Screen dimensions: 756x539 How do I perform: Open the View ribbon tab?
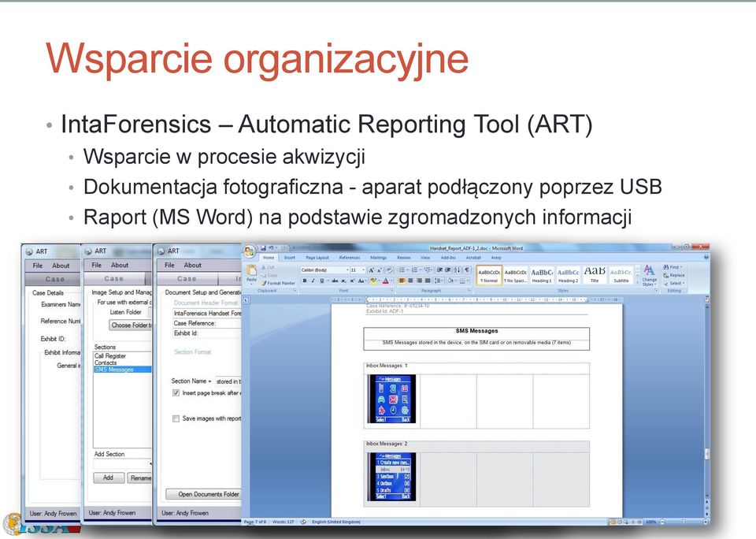(425, 257)
